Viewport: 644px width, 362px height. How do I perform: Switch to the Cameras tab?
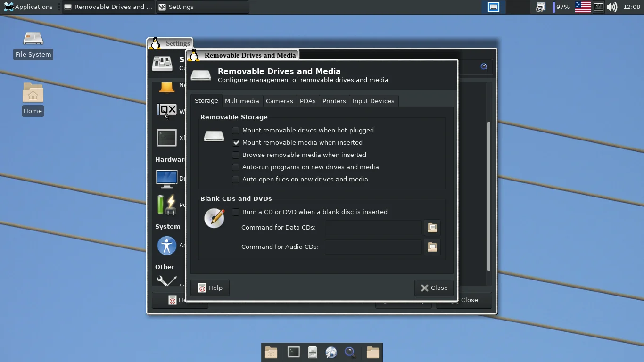279,101
